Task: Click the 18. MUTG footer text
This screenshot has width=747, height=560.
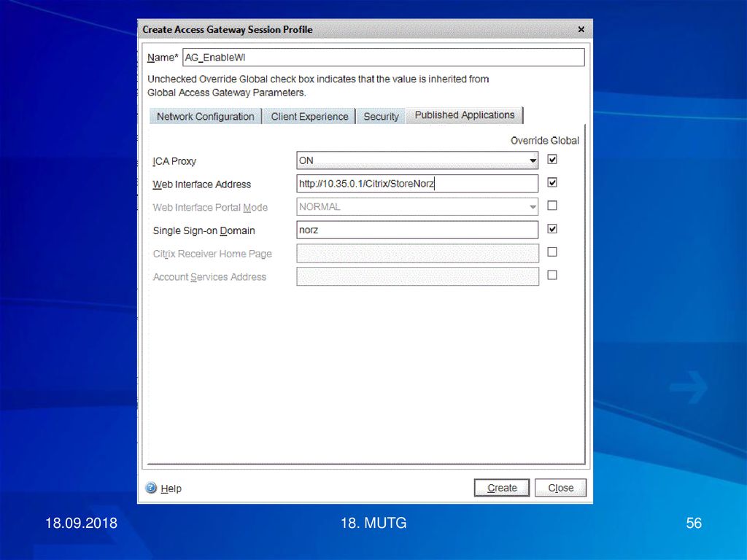Action: click(x=373, y=523)
